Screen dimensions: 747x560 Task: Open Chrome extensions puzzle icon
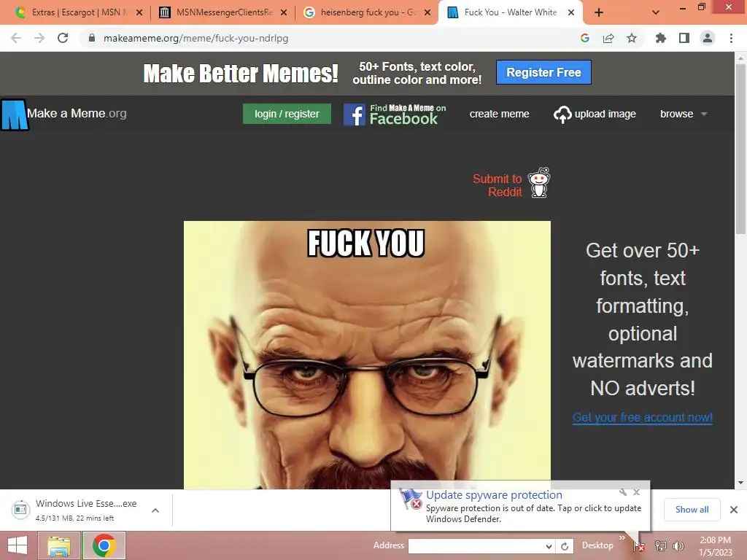tap(661, 38)
